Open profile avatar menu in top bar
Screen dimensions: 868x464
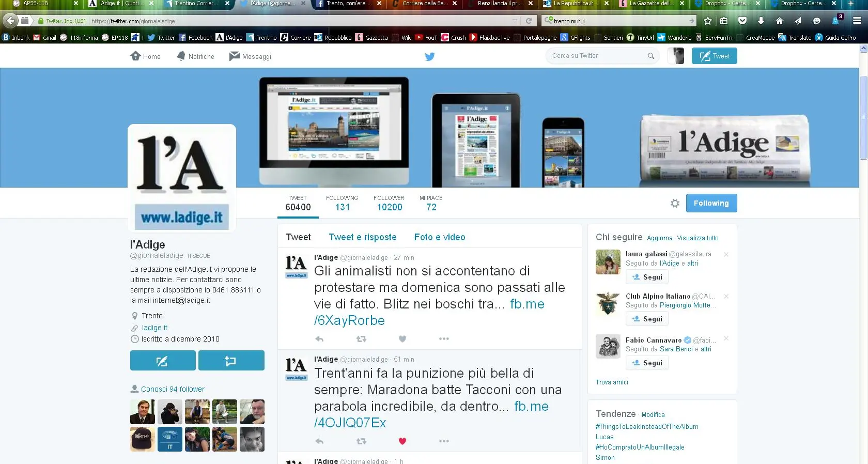[676, 56]
